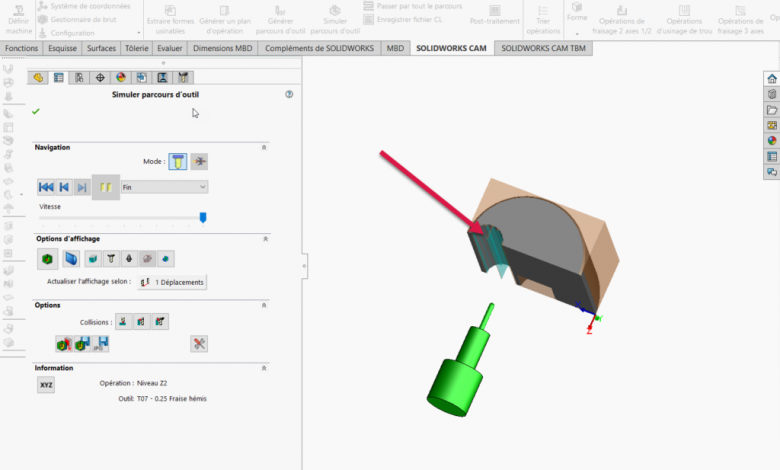Switch to the Esquisse tab

tap(62, 48)
